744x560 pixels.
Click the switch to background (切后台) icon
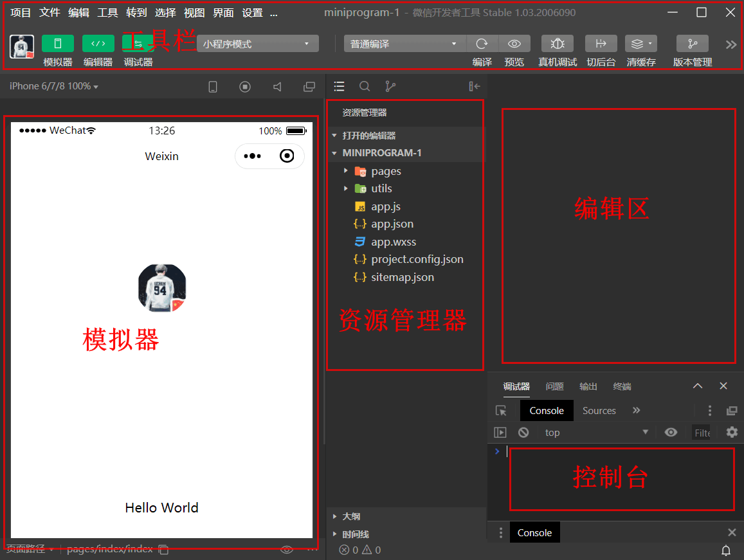tap(601, 44)
